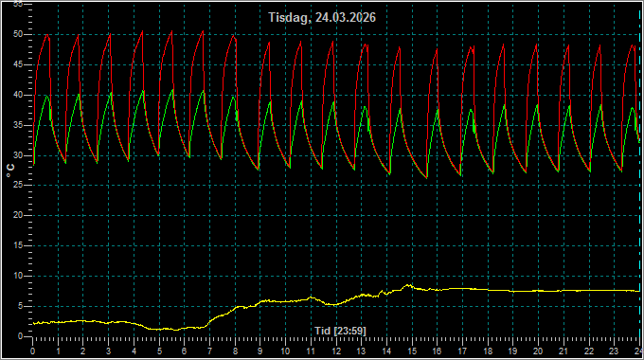Click hour 18 on the time axis

coord(488,351)
